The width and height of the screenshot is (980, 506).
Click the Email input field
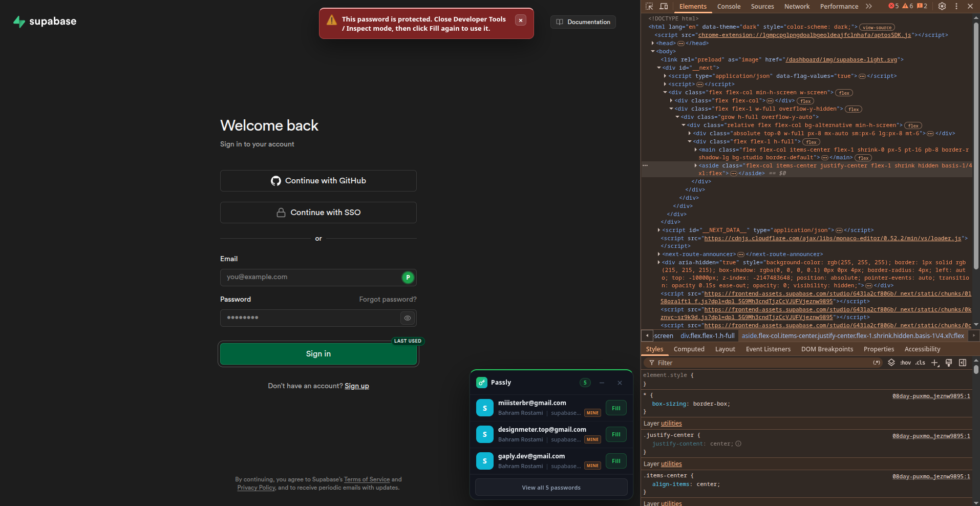tap(318, 278)
